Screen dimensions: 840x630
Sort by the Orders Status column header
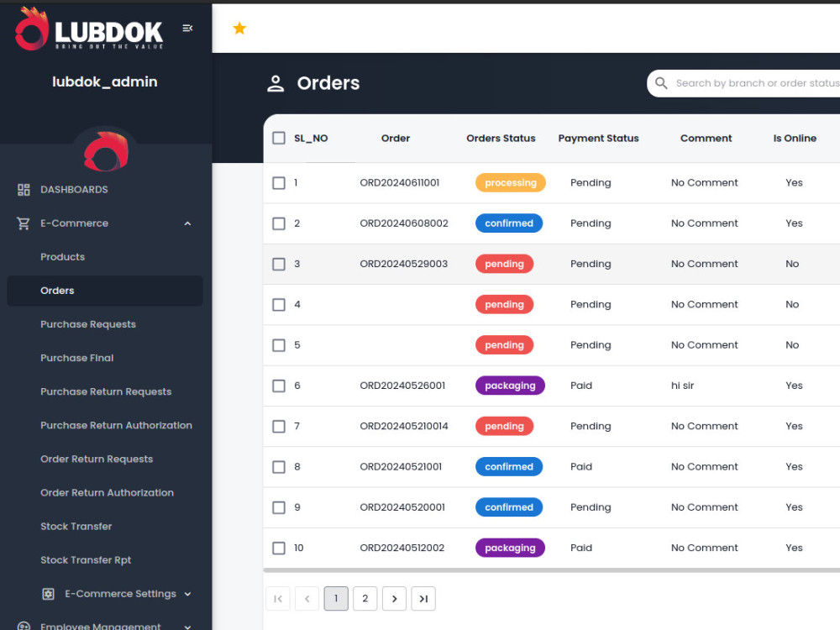tap(501, 139)
